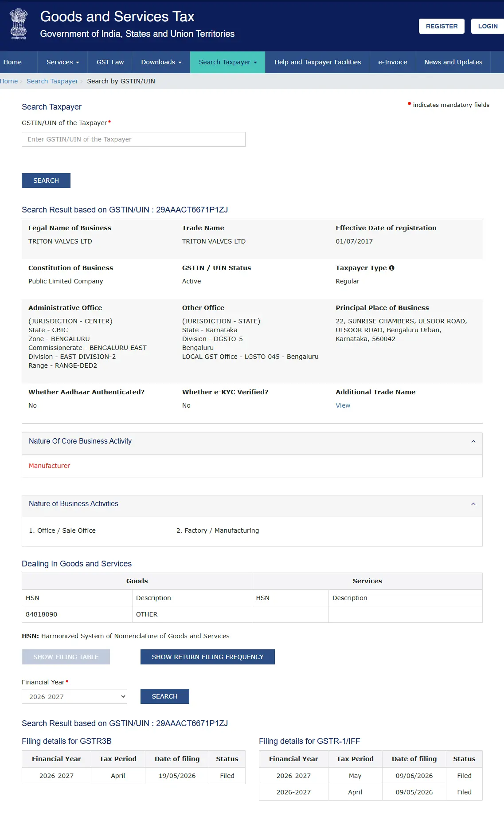Click View link under Additional Trade Name
504x821 pixels.
point(343,405)
